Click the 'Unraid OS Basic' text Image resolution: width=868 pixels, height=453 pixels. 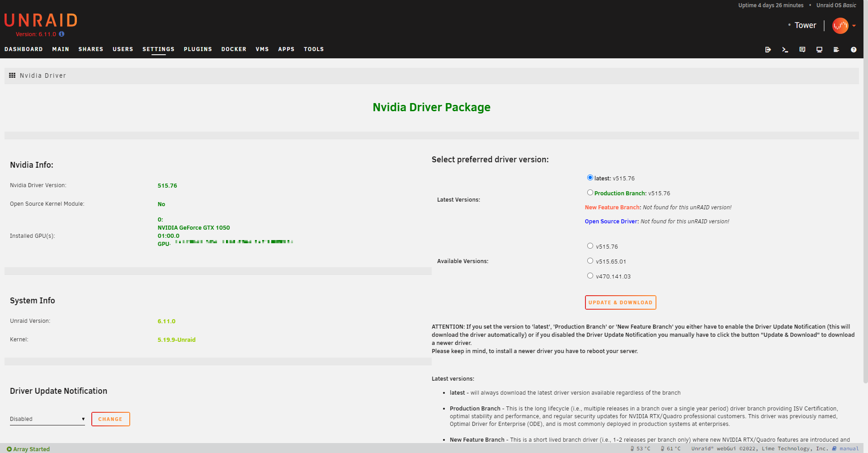836,5
